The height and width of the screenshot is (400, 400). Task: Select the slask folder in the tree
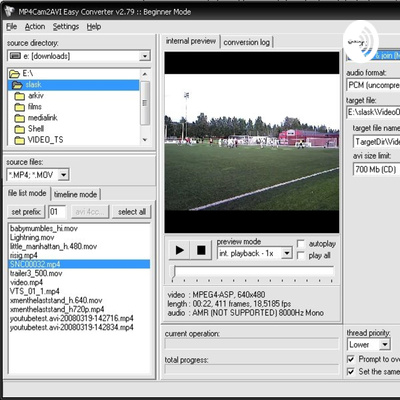73,85
